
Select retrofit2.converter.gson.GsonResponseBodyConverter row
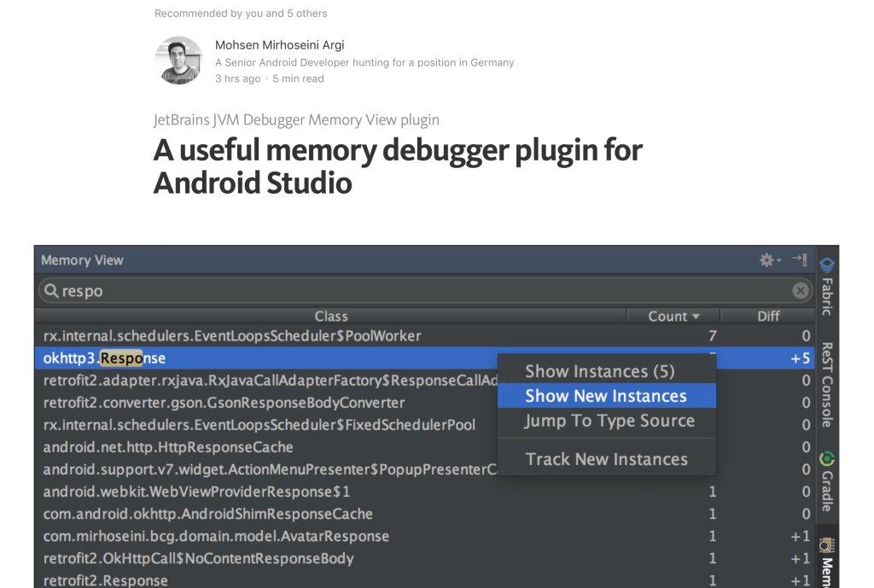coord(425,403)
